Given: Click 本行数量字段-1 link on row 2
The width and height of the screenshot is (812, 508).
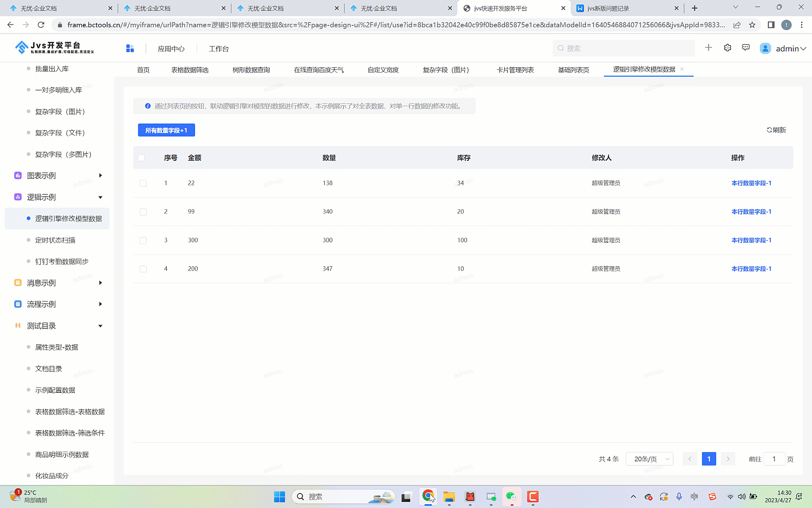Looking at the screenshot, I should point(751,212).
